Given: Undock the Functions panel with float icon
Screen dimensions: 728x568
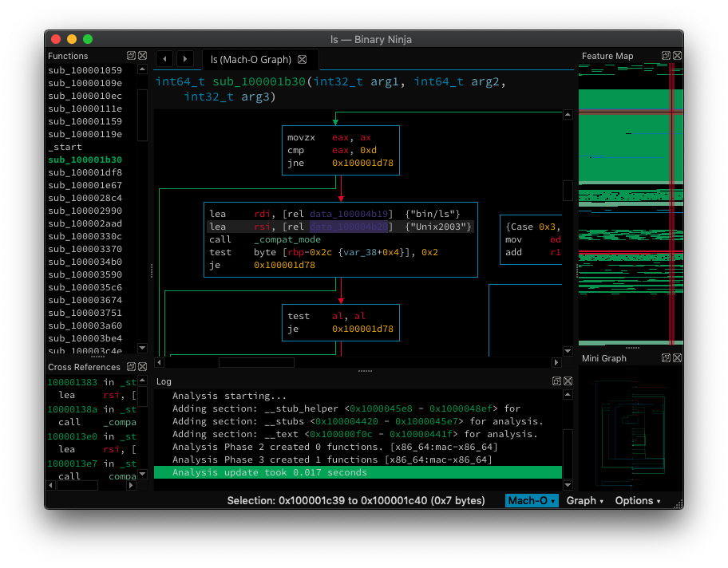Looking at the screenshot, I should pos(131,56).
